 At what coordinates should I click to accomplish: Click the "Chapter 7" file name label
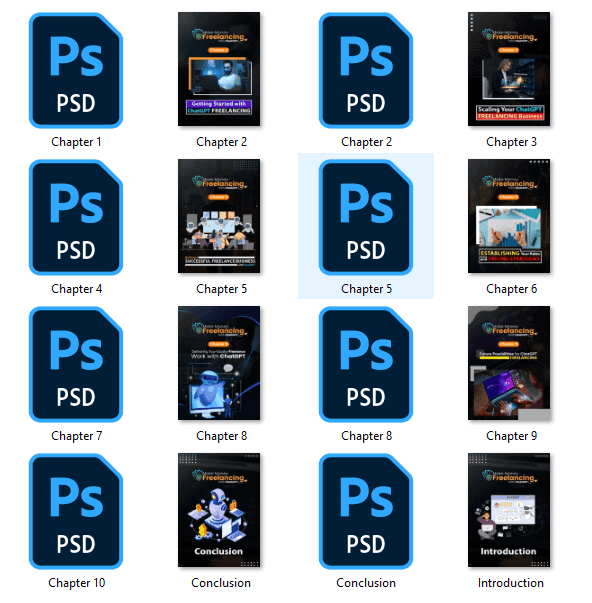click(x=76, y=436)
